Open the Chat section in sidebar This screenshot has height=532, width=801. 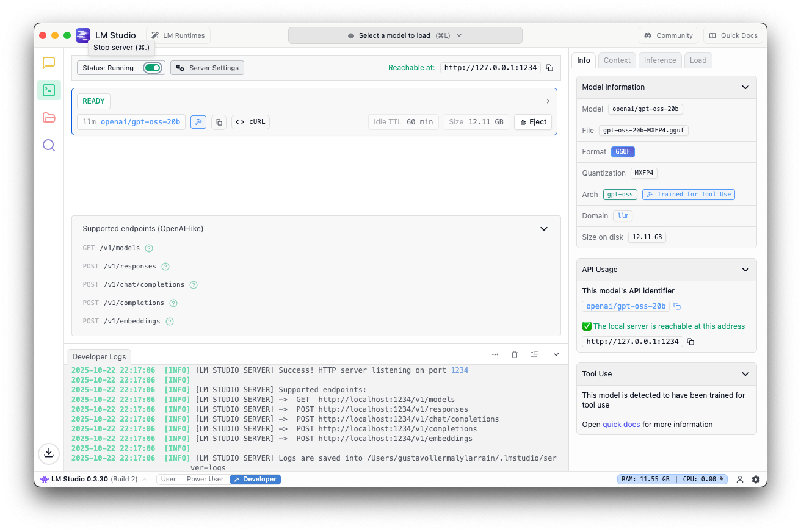point(49,63)
